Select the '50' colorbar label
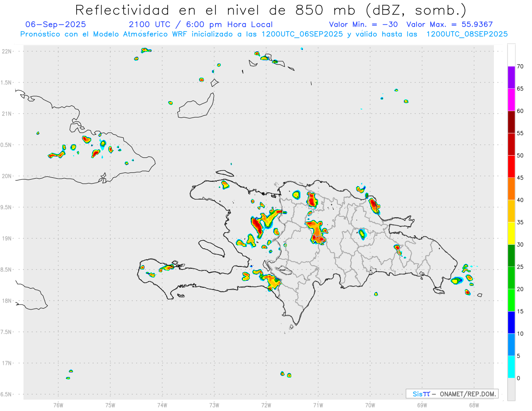This screenshot has height=411, width=532. 520,156
